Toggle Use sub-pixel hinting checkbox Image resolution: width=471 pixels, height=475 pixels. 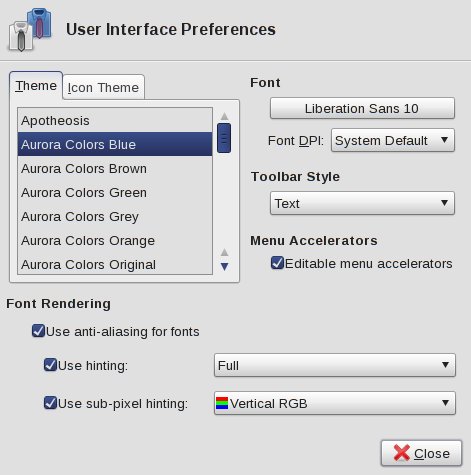tap(50, 403)
